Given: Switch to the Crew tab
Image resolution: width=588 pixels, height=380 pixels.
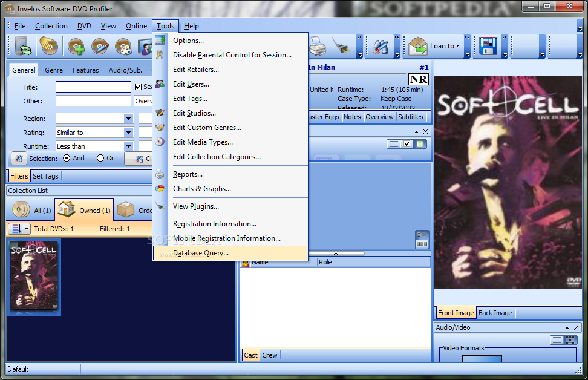Looking at the screenshot, I should [270, 355].
